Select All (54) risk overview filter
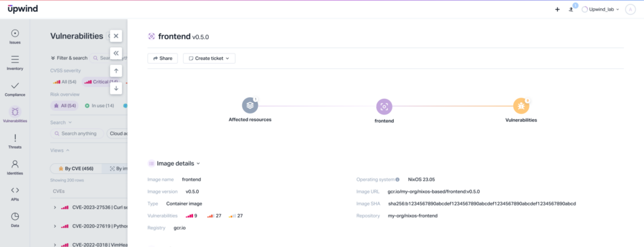The image size is (644, 247). pos(65,106)
